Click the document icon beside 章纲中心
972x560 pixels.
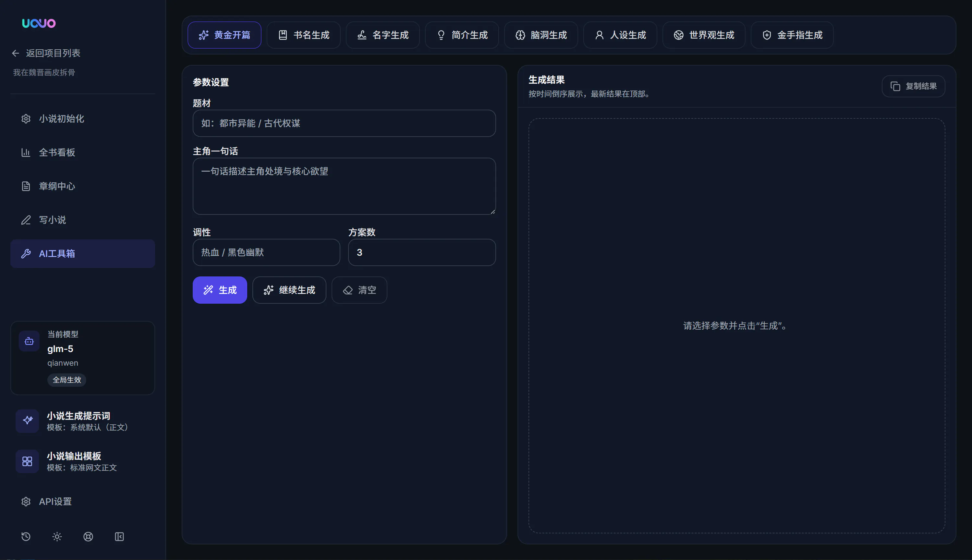click(x=26, y=187)
